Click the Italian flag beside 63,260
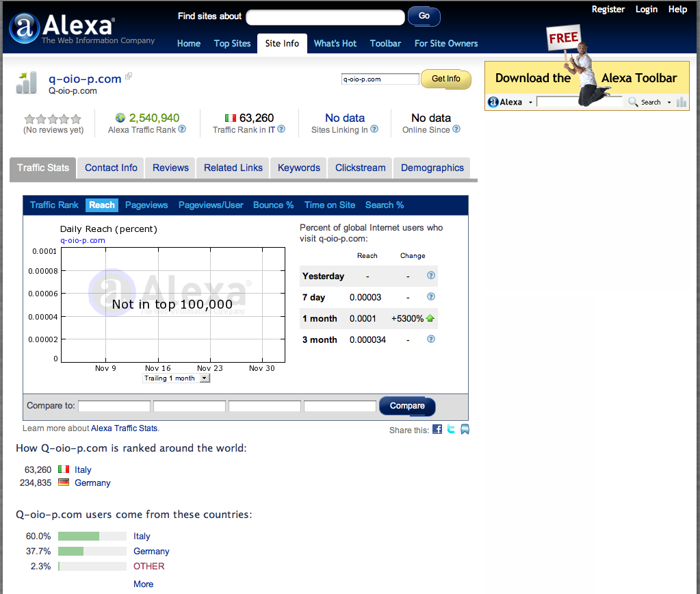 [231, 118]
